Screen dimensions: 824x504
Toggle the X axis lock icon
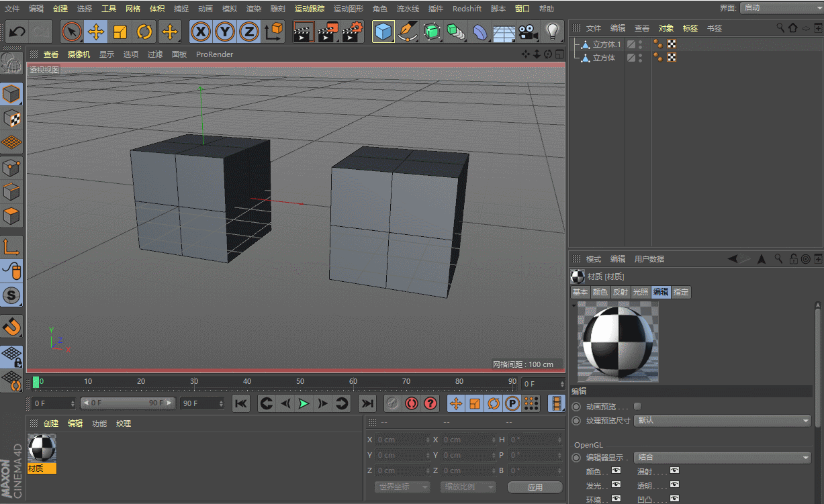201,32
